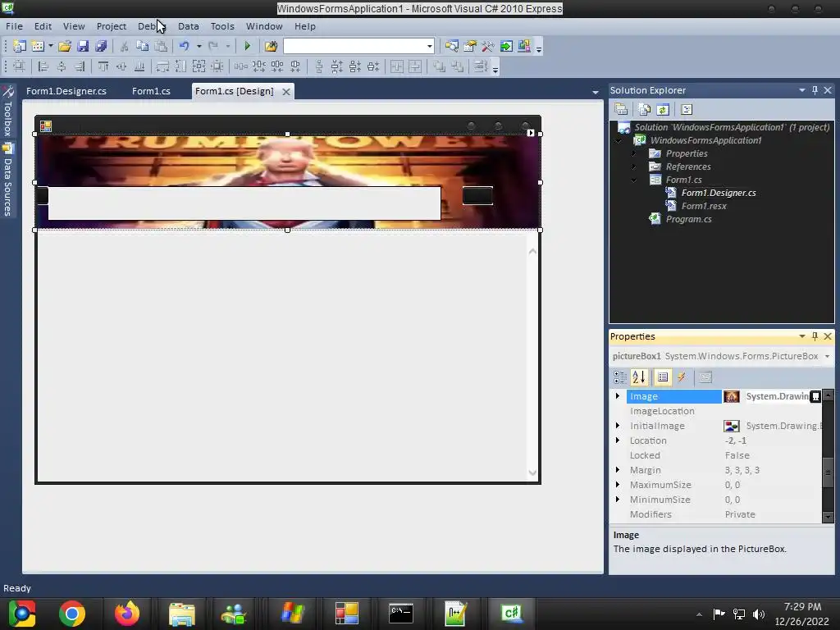Toggle Alphabetical sort in Properties window
Image resolution: width=840 pixels, height=630 pixels.
638,377
